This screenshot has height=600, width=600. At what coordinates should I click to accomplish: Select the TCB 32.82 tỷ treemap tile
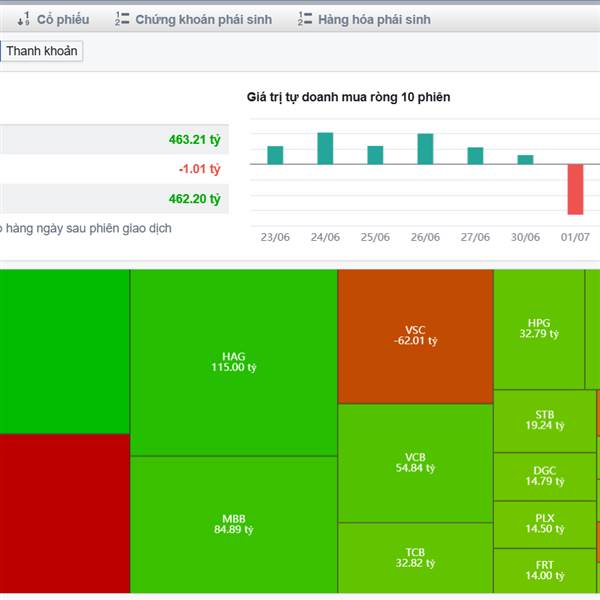[416, 558]
